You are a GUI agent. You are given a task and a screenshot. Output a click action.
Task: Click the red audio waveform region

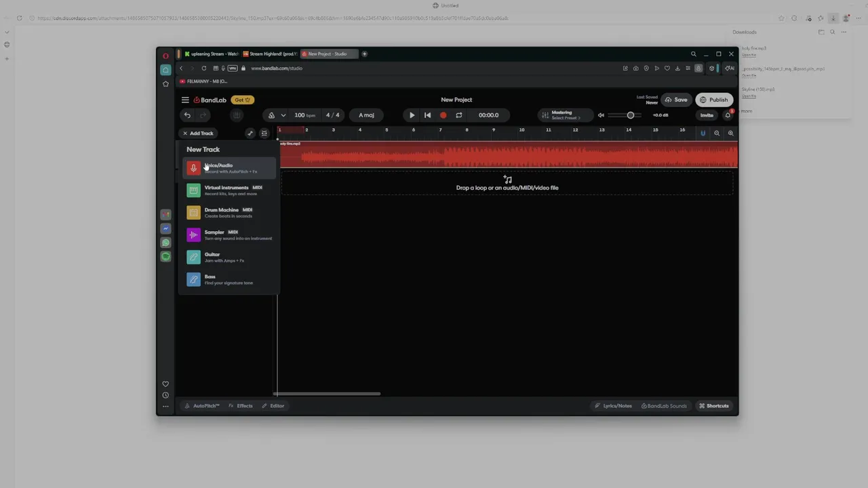tap(509, 155)
